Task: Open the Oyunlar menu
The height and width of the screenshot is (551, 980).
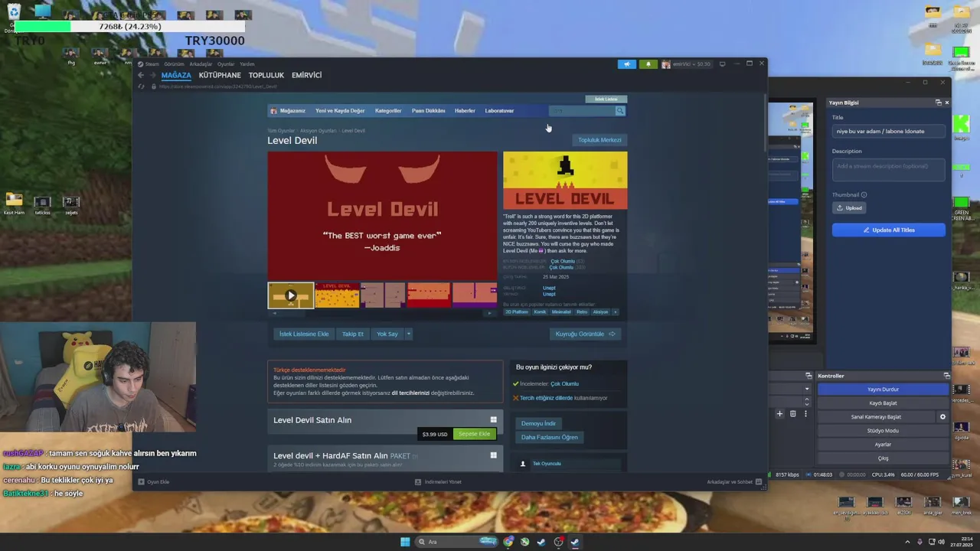Action: (x=226, y=64)
